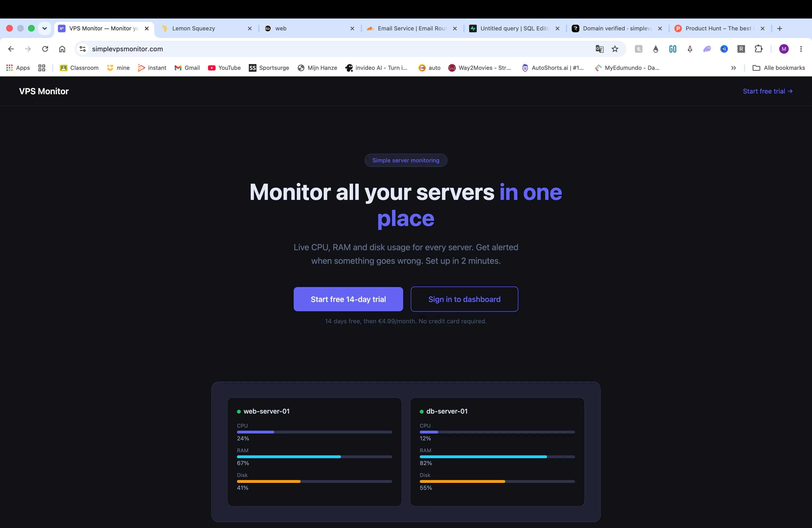Expand the tab search dropdown arrow

[44, 28]
